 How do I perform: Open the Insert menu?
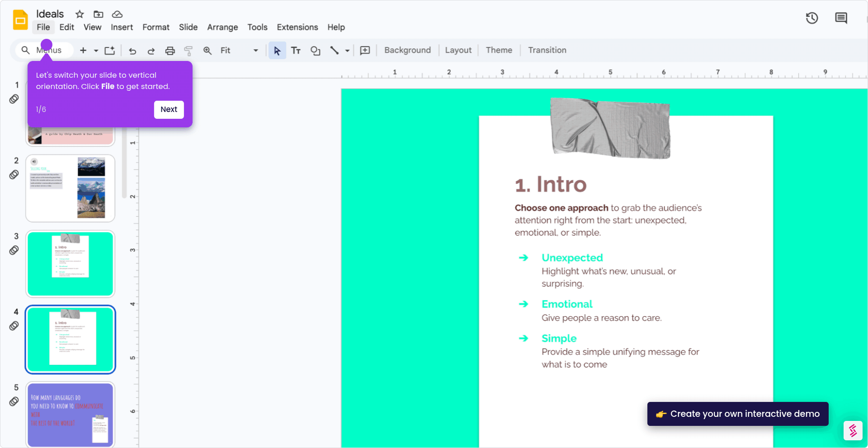[x=122, y=27]
